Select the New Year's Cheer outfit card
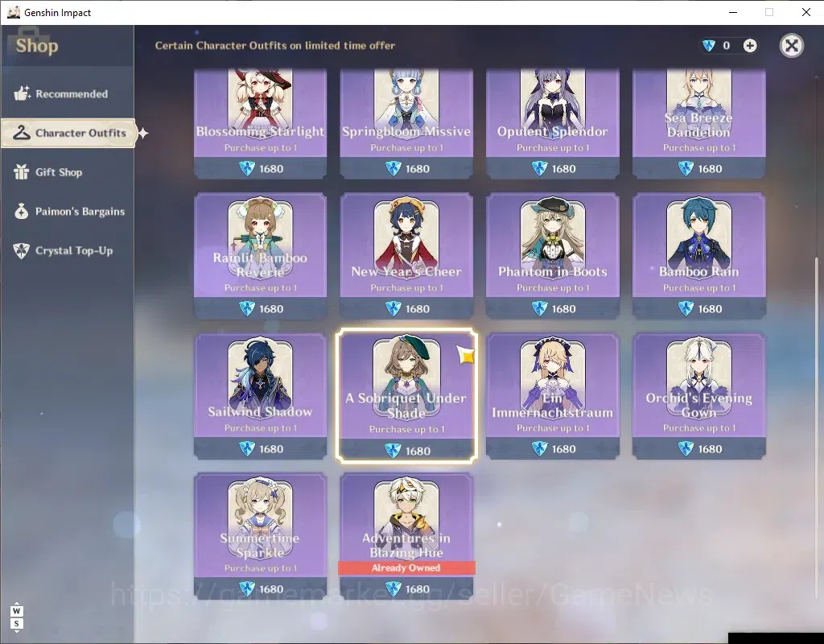 tap(406, 256)
